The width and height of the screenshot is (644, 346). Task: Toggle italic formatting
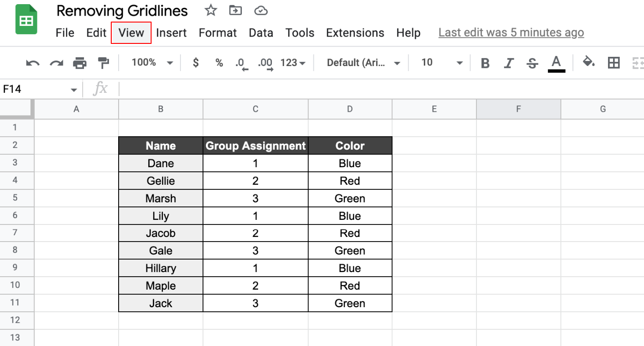508,62
